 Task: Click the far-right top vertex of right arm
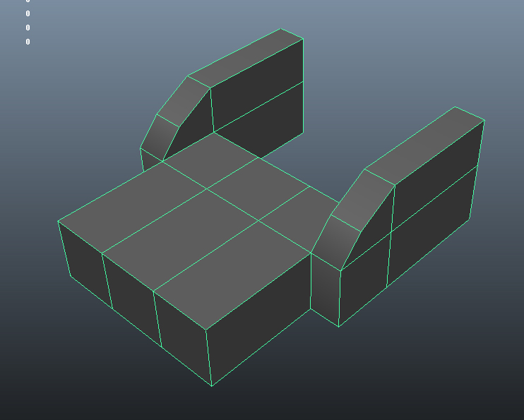[x=484, y=121]
